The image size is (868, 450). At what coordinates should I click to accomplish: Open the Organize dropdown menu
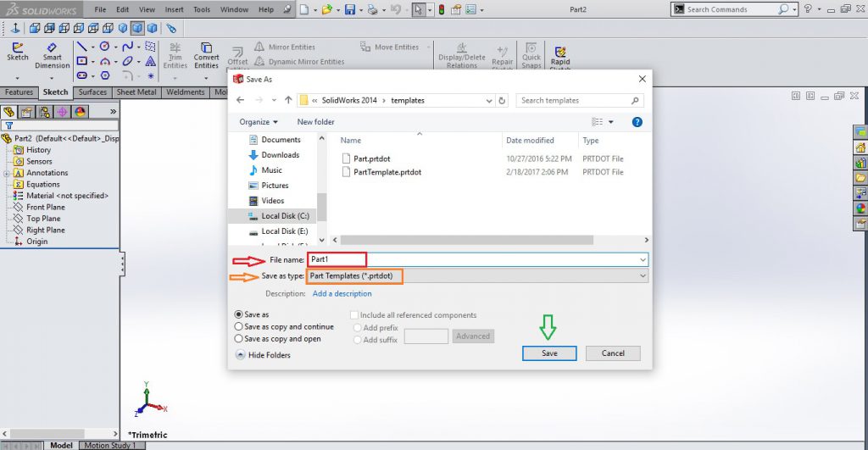click(259, 122)
